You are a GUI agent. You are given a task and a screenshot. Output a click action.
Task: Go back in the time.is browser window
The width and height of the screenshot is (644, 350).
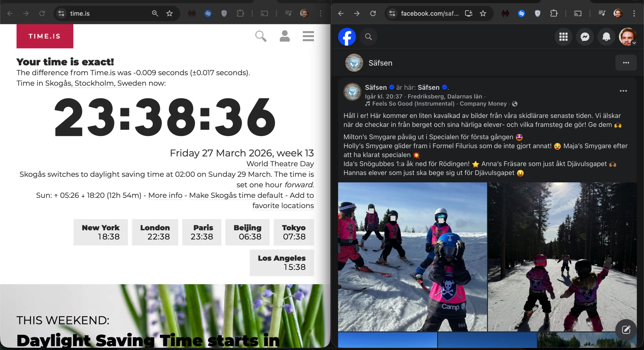pyautogui.click(x=10, y=13)
